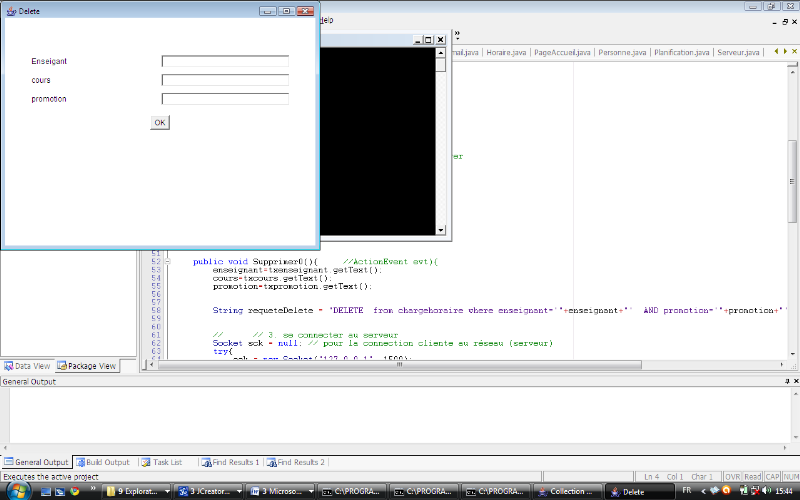Focus the cours input field
This screenshot has height=500, width=800.
click(225, 80)
